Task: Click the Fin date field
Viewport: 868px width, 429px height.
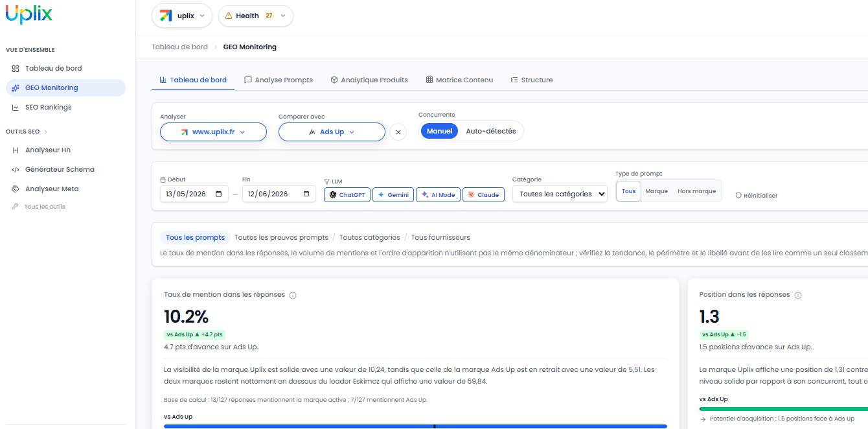Action: click(279, 194)
